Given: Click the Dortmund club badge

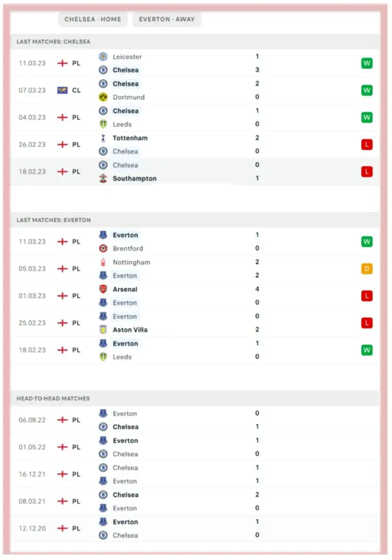Looking at the screenshot, I should tap(103, 97).
